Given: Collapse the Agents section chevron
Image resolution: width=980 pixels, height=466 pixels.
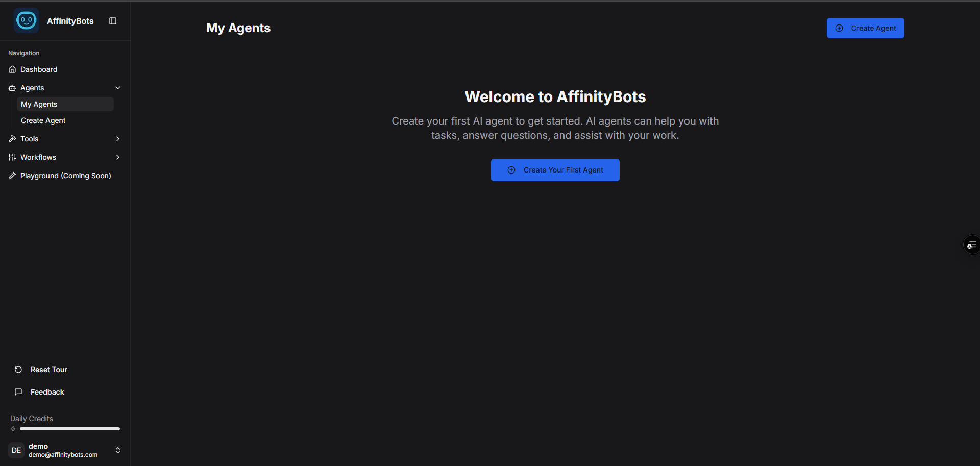Looking at the screenshot, I should click(x=118, y=88).
